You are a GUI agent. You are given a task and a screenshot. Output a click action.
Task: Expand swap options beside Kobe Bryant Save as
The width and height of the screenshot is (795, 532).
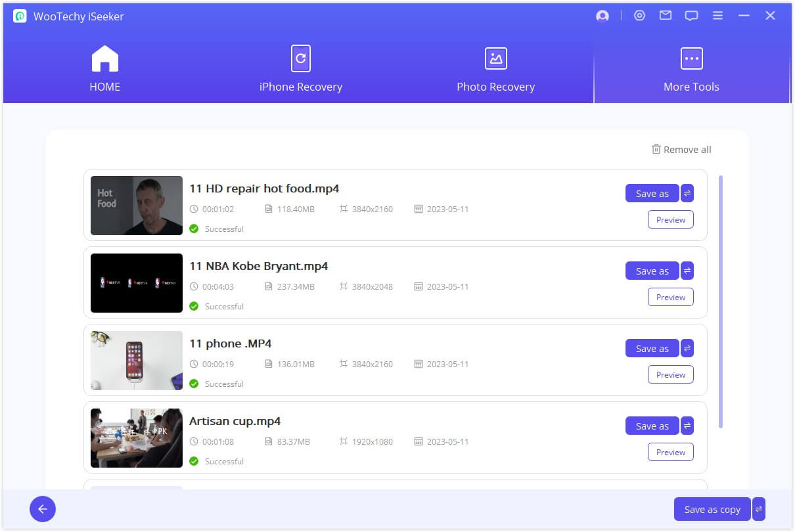(687, 271)
